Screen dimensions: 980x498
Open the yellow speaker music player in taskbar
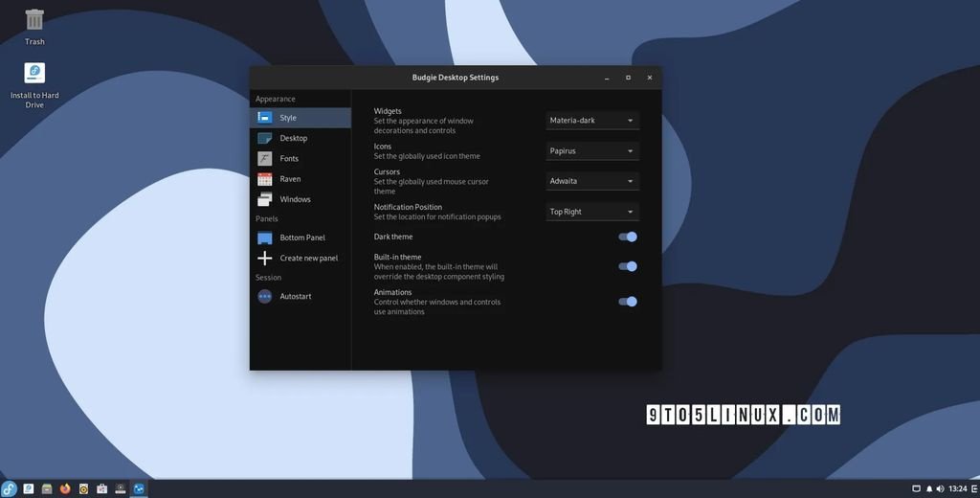tap(84, 488)
